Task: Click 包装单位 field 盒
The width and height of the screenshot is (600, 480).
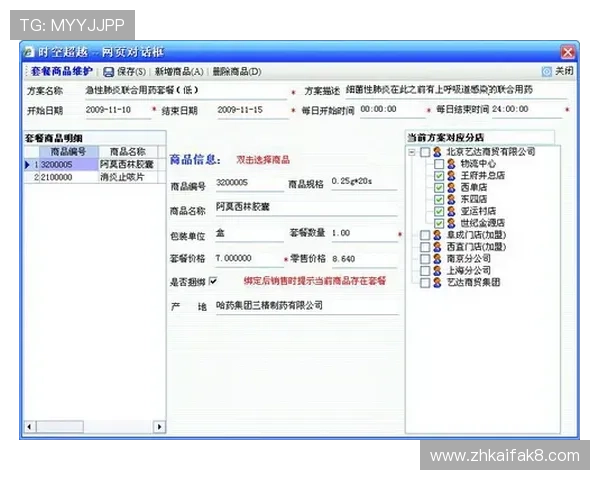Action: (249, 233)
